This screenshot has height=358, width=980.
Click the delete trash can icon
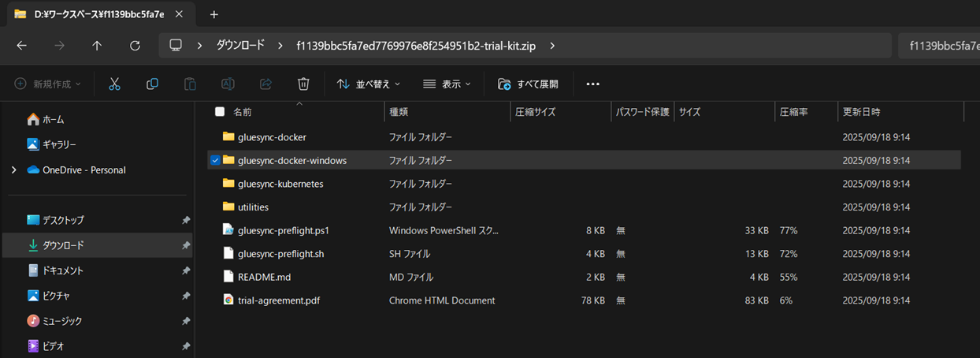303,84
